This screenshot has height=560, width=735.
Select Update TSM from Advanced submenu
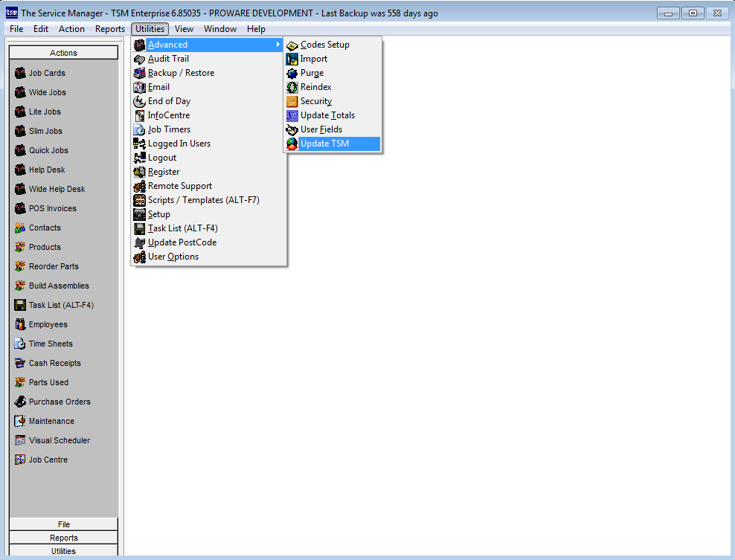[x=324, y=144]
